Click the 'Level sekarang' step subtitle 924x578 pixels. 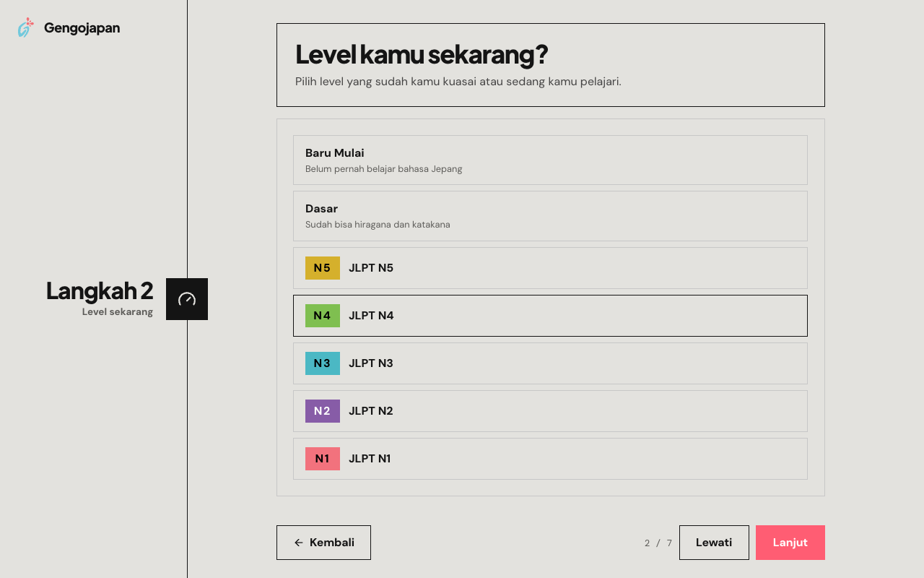(118, 312)
